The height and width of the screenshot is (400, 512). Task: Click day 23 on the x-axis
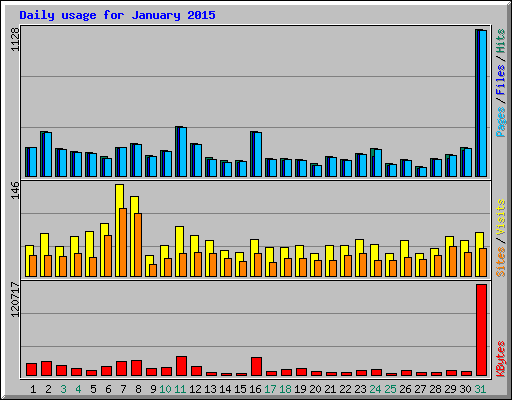[x=360, y=389]
